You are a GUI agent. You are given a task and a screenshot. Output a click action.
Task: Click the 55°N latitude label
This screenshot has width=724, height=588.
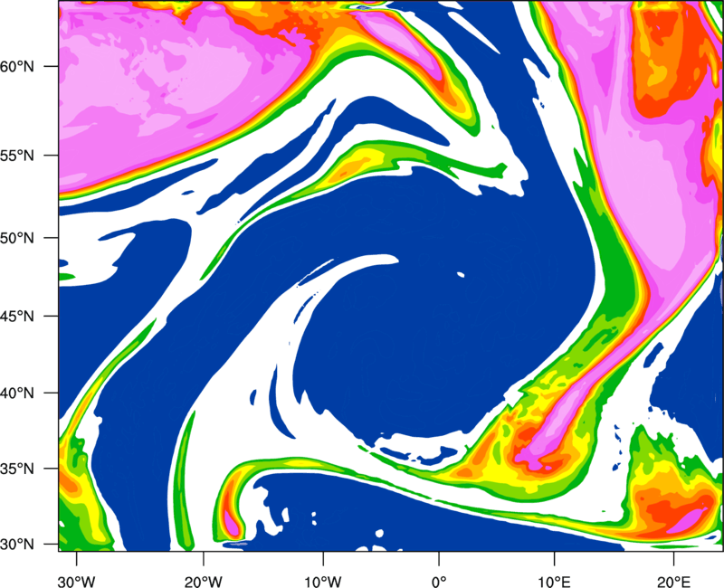tap(17, 156)
